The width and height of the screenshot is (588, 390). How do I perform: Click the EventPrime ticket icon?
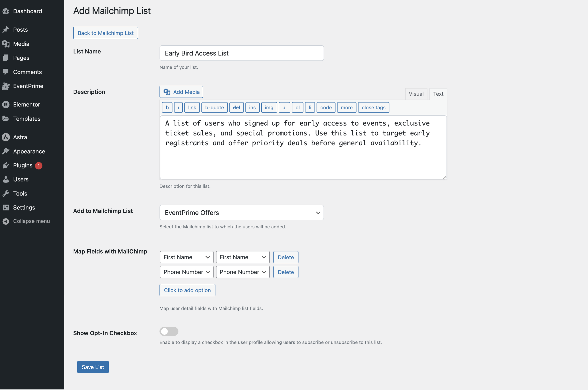point(6,86)
